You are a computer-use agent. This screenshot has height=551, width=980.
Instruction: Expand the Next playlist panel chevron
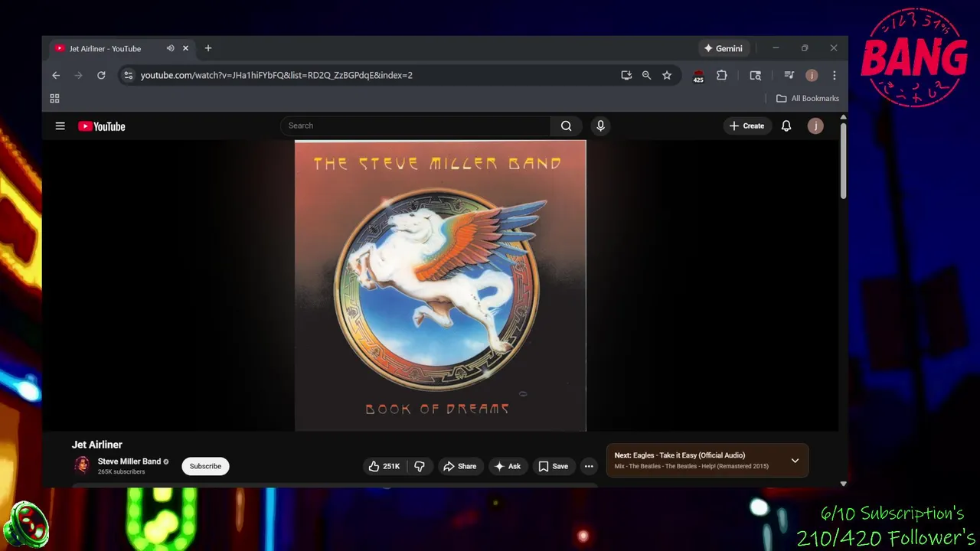click(795, 461)
